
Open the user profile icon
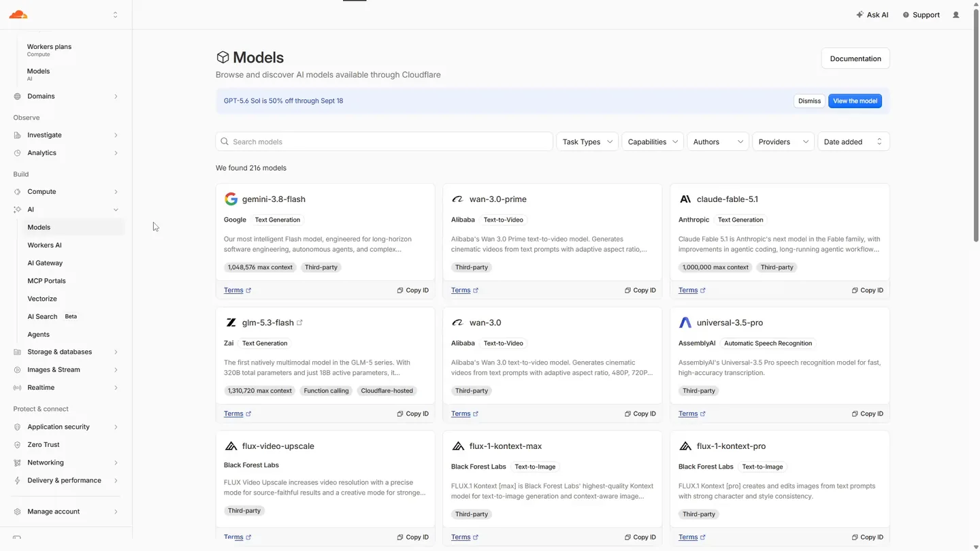click(956, 15)
